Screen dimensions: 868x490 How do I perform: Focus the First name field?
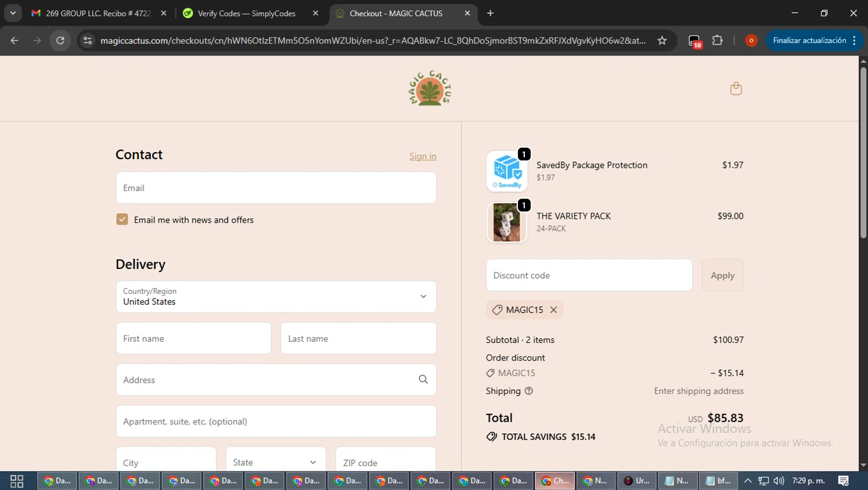pos(193,338)
